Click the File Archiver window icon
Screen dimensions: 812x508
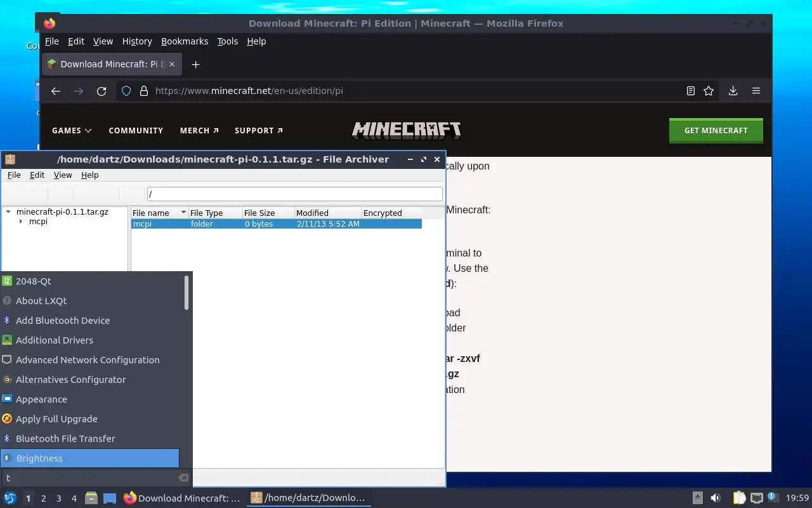point(10,159)
